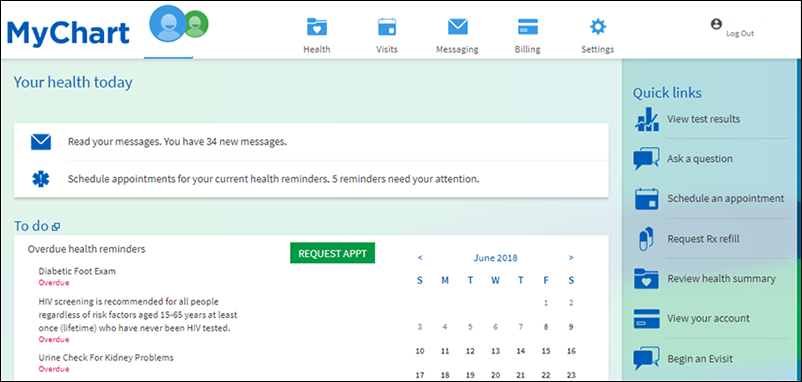Screen dimensions: 802x382
Task: Open the Settings menu label
Action: pyautogui.click(x=597, y=50)
